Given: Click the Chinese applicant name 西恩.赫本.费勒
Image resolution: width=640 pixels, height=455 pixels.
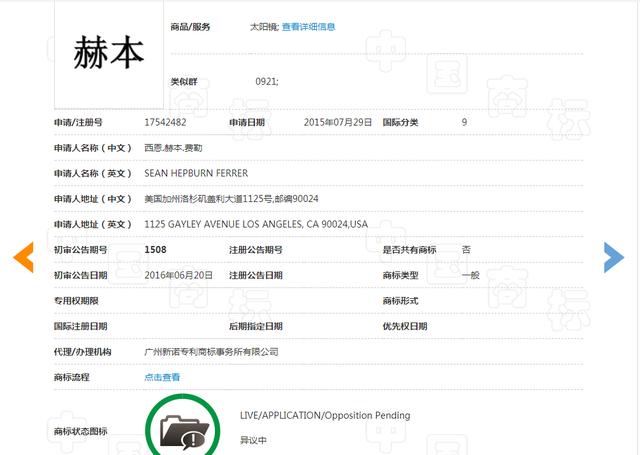Looking at the screenshot, I should (x=173, y=148).
